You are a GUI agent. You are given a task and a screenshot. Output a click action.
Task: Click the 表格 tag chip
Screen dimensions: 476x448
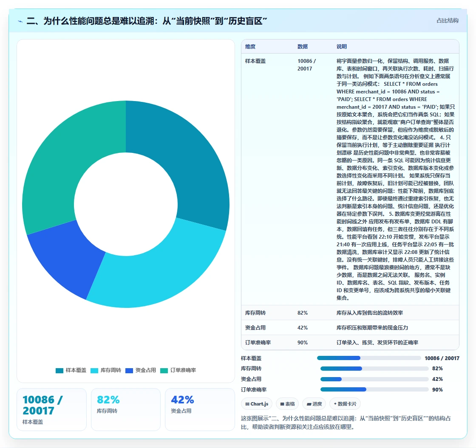click(x=287, y=404)
